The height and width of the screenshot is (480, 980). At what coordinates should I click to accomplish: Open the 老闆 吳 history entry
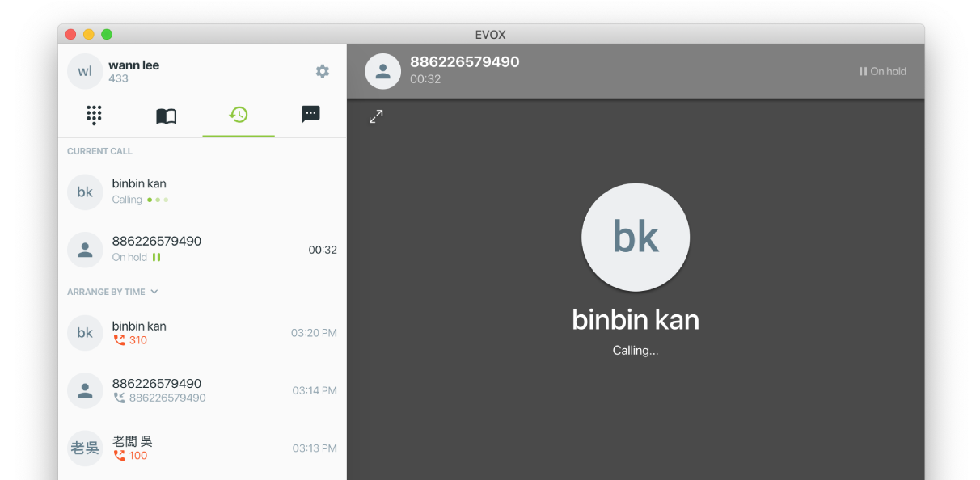pyautogui.click(x=202, y=448)
